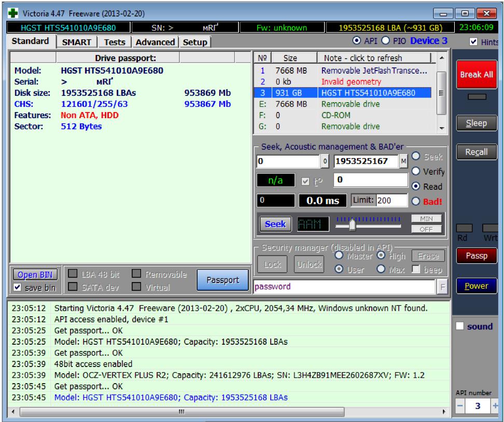The width and height of the screenshot is (504, 422).
Task: Click the Seek button
Action: (275, 224)
